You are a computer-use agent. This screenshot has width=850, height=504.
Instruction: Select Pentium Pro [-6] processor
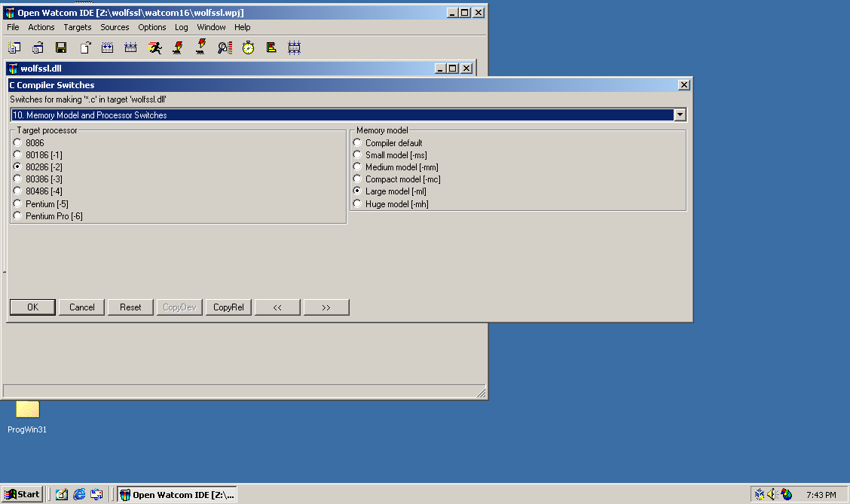[48, 215]
